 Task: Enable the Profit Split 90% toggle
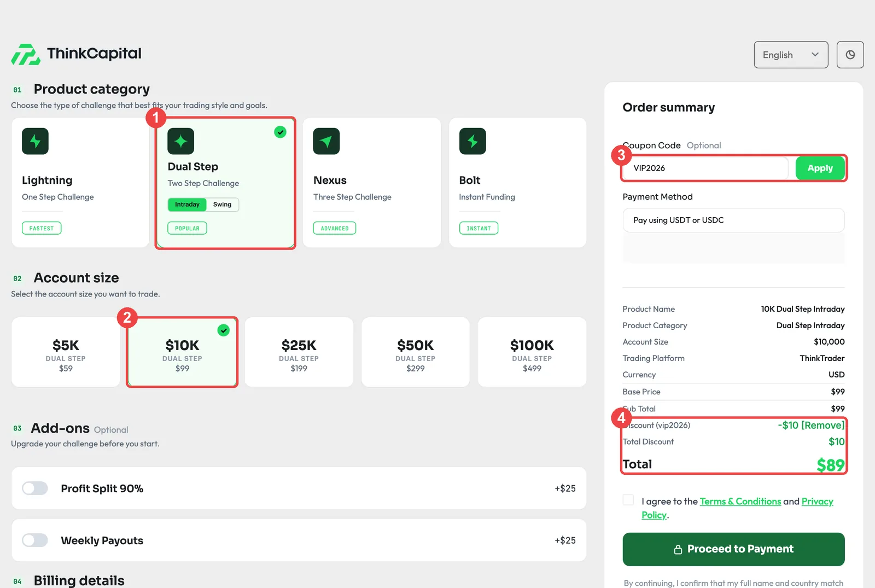coord(35,488)
